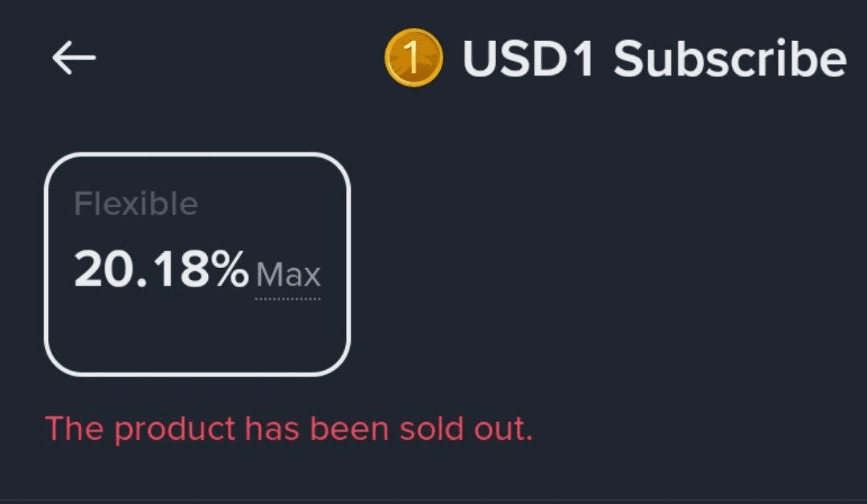
Task: Click the number 1 gold coin
Action: point(413,59)
